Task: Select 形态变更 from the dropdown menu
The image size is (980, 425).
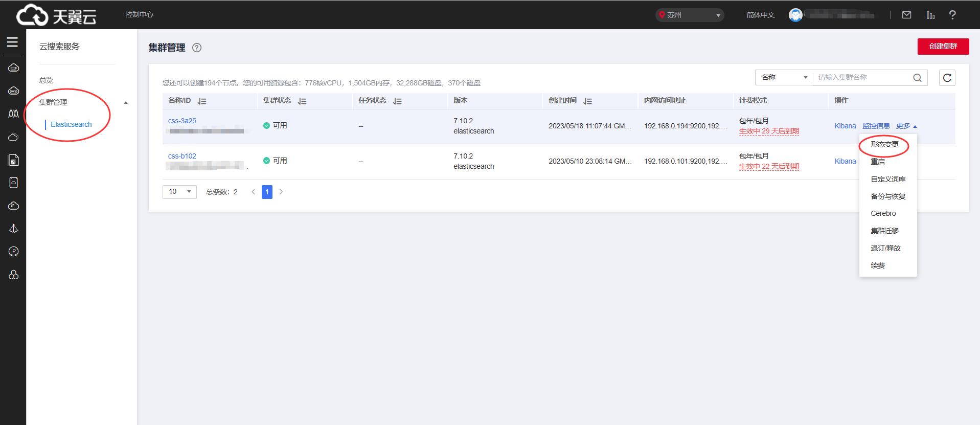Action: click(884, 145)
